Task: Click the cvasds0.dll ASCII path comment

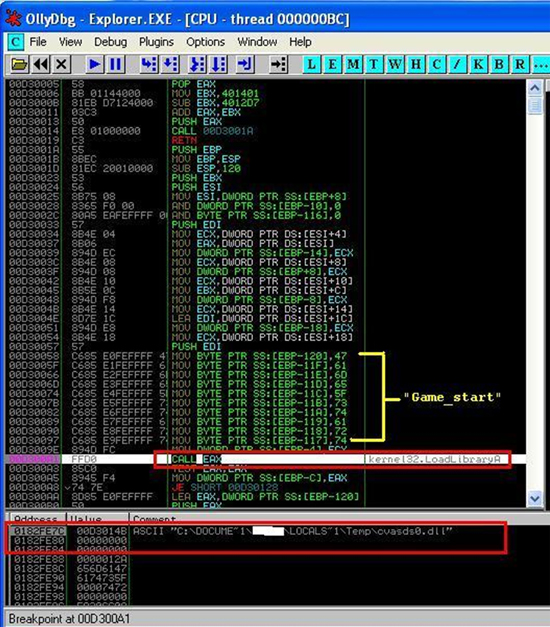Action: [292, 531]
